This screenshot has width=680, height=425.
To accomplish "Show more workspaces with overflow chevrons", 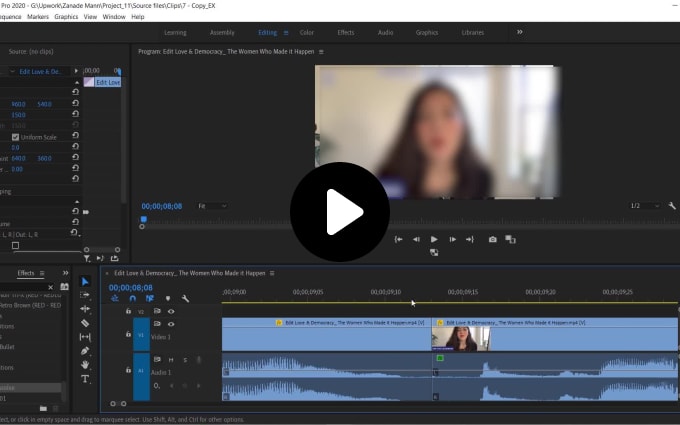I will click(520, 32).
